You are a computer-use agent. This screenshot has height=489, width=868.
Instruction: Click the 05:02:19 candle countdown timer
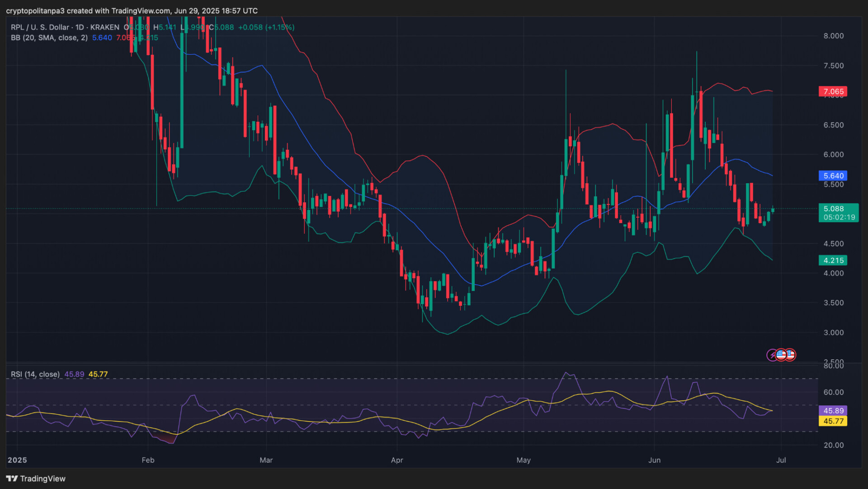[839, 217]
